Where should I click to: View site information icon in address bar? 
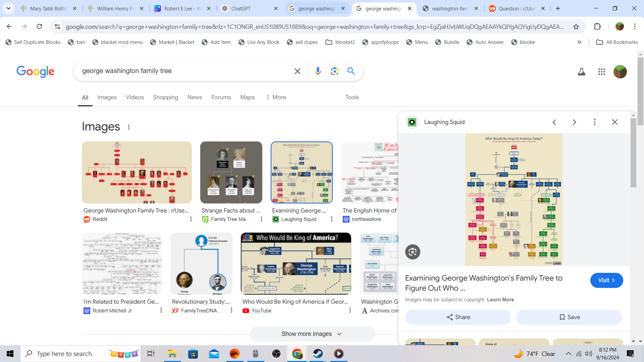tap(57, 26)
